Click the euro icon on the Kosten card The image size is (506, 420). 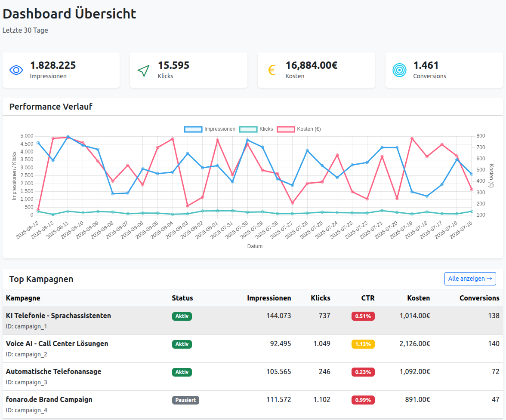tap(271, 70)
